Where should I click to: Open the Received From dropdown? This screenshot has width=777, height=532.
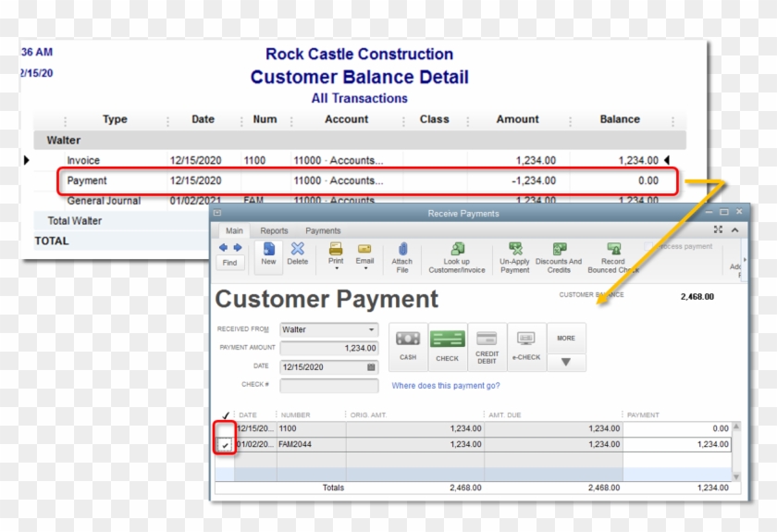coord(372,329)
